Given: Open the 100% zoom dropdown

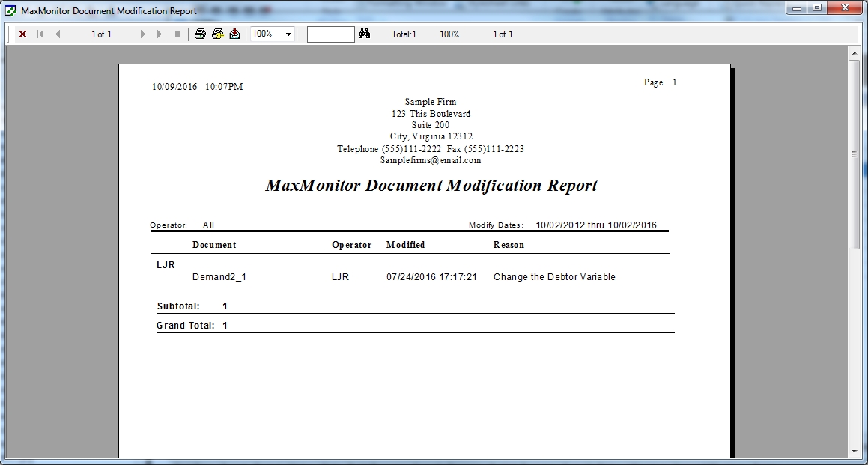Looking at the screenshot, I should click(x=288, y=34).
